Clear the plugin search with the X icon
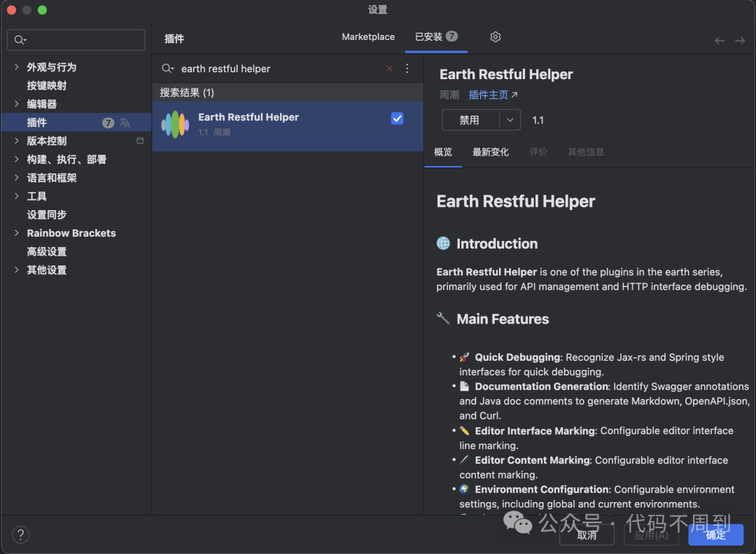Viewport: 756px width, 554px height. [x=389, y=69]
